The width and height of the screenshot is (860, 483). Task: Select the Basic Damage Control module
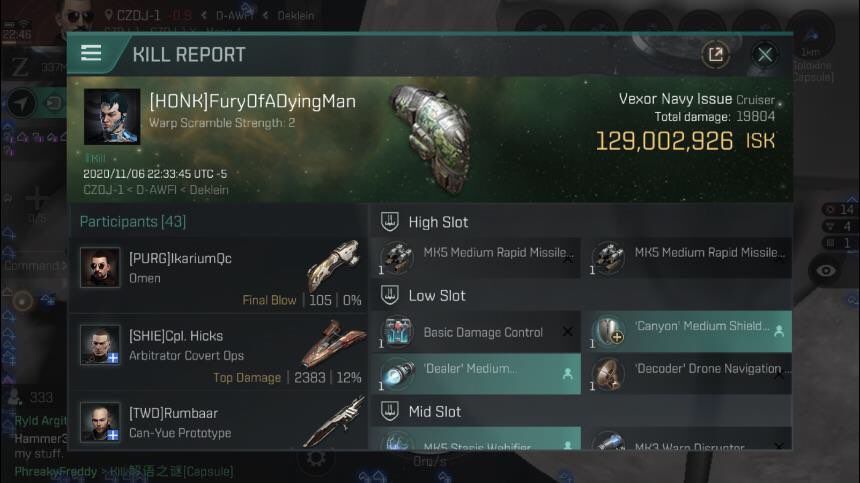coord(476,332)
